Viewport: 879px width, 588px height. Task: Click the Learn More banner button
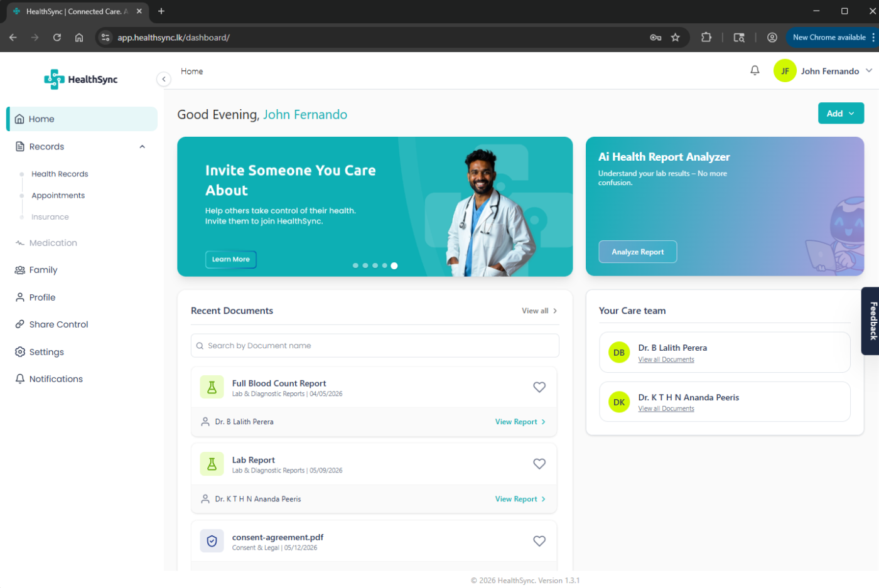[x=230, y=259]
